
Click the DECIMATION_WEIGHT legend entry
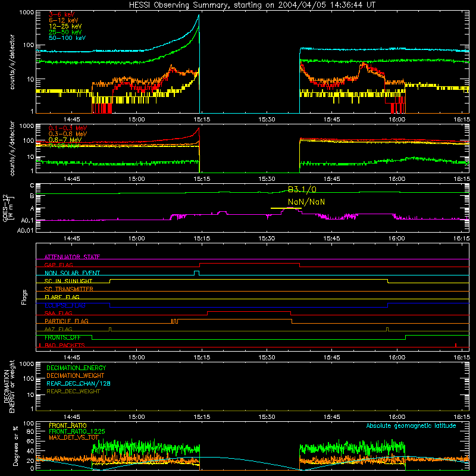[x=76, y=375]
